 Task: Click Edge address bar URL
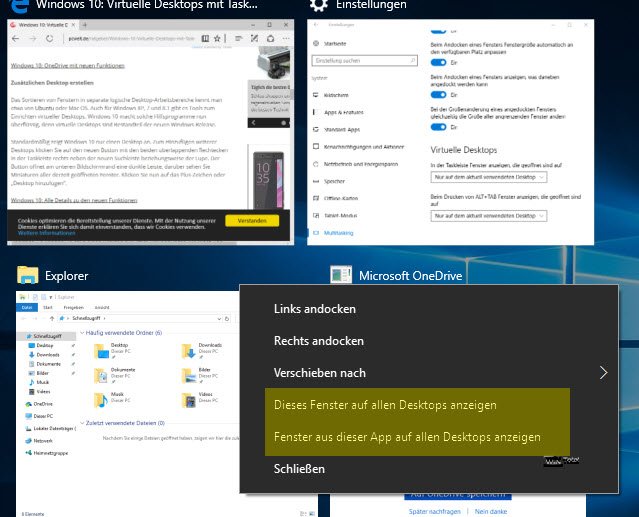pos(131,39)
